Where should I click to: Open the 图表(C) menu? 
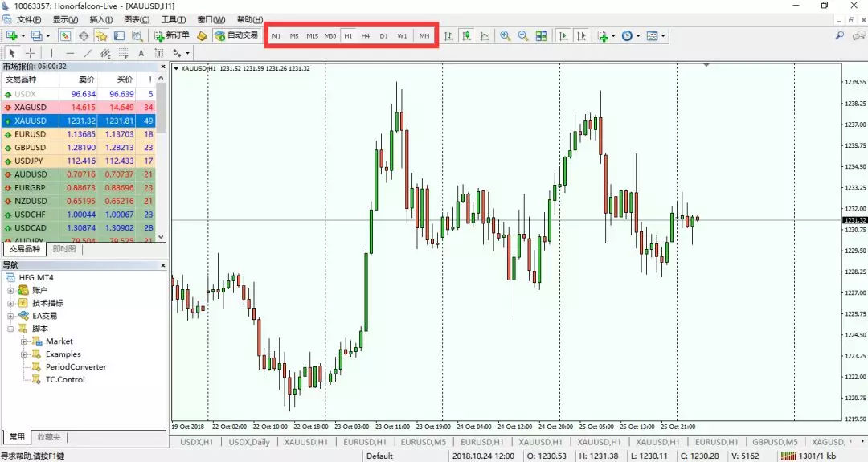[137, 19]
